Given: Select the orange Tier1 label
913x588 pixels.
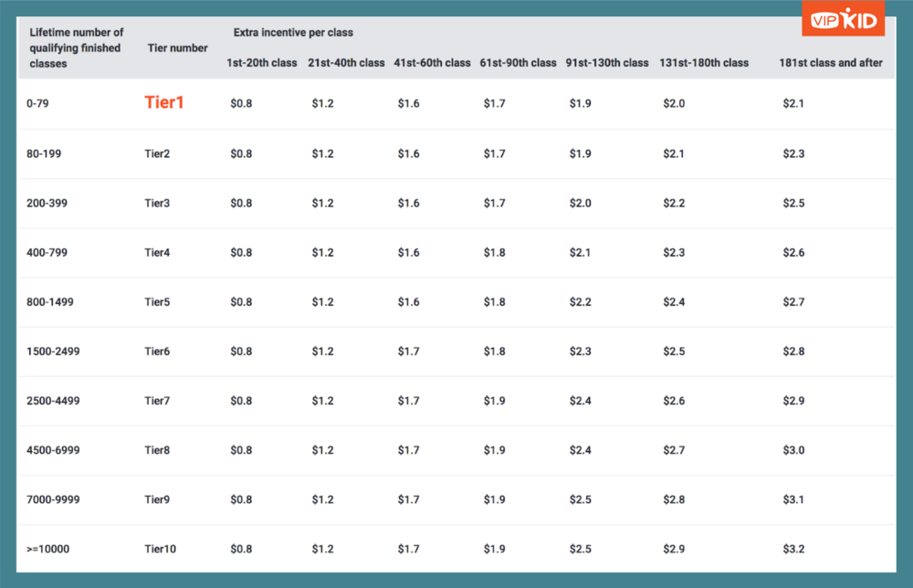Looking at the screenshot, I should point(164,103).
